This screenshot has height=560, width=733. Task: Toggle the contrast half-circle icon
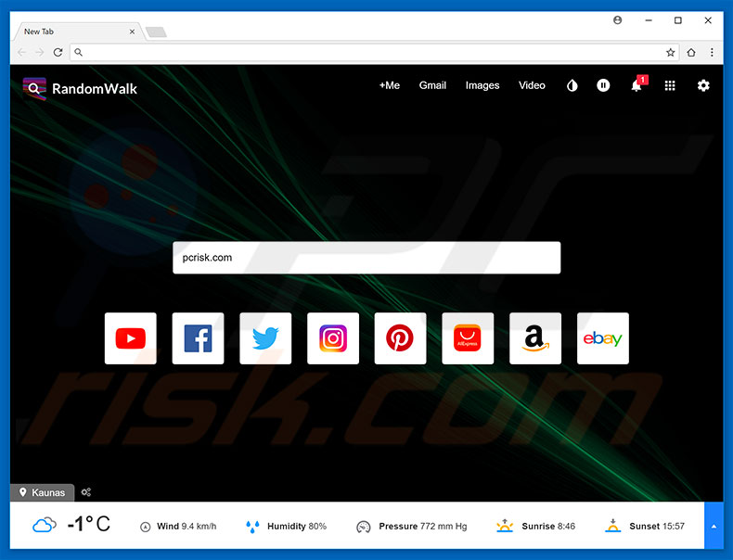(x=572, y=85)
